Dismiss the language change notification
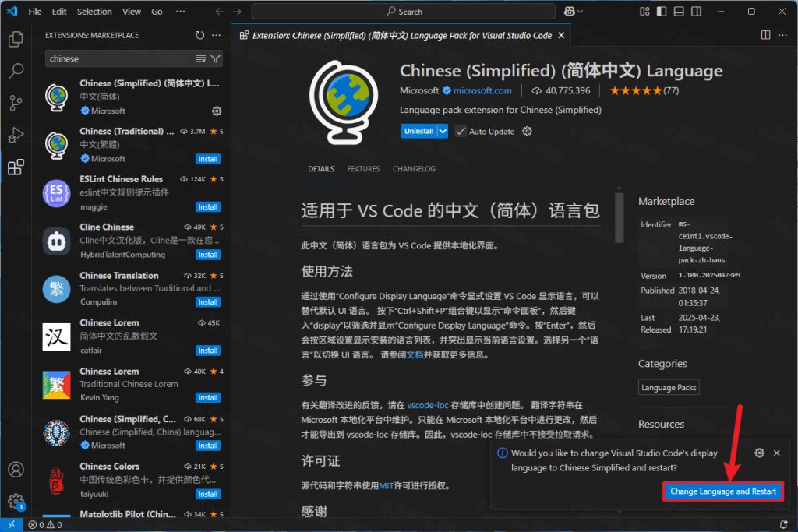The image size is (798, 532). point(777,453)
